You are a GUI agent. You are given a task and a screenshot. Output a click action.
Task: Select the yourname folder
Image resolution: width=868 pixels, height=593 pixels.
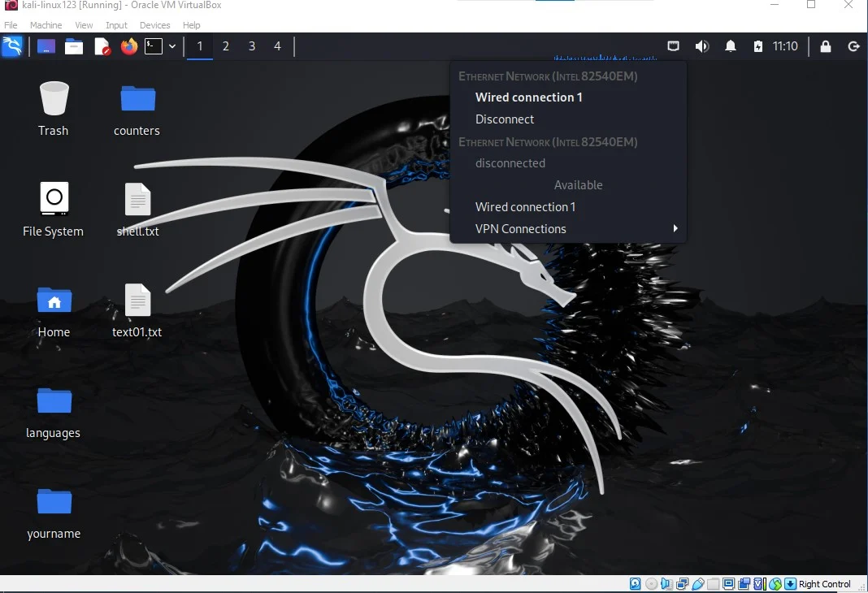pyautogui.click(x=54, y=513)
